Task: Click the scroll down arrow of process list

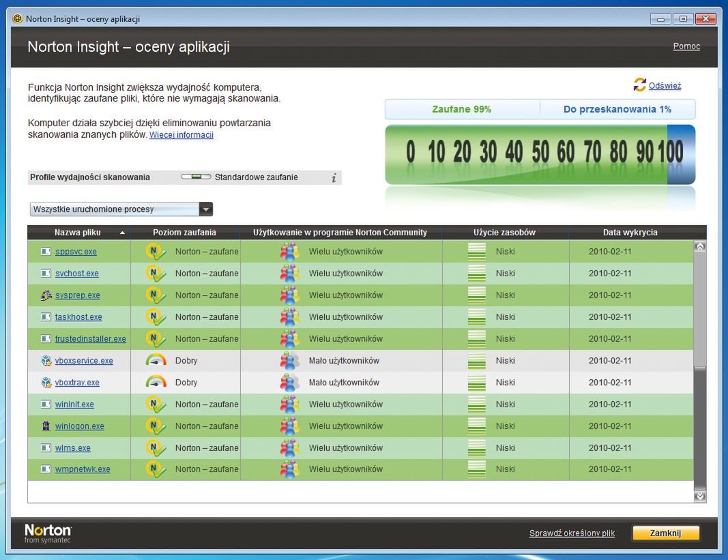Action: [700, 497]
